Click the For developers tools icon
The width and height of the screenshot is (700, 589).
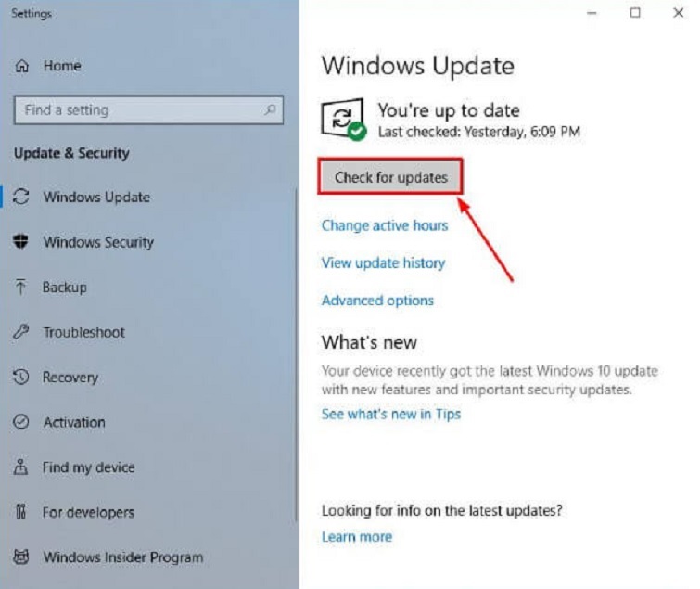[21, 512]
